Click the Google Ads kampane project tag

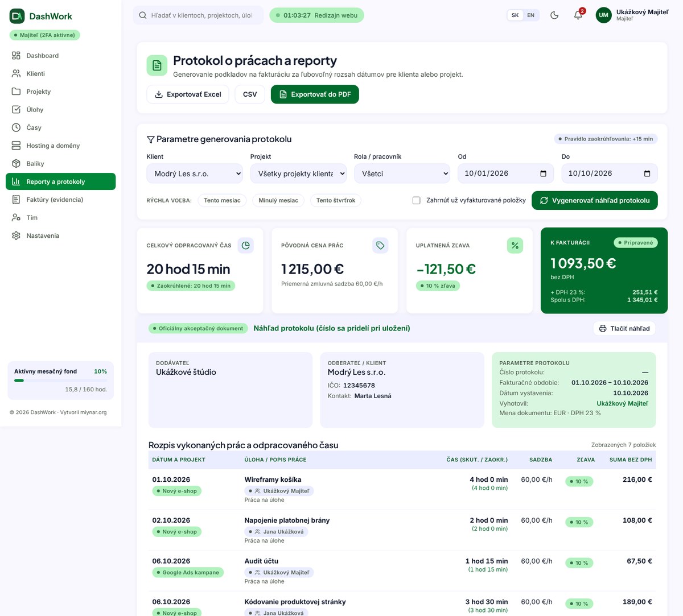[x=188, y=572]
